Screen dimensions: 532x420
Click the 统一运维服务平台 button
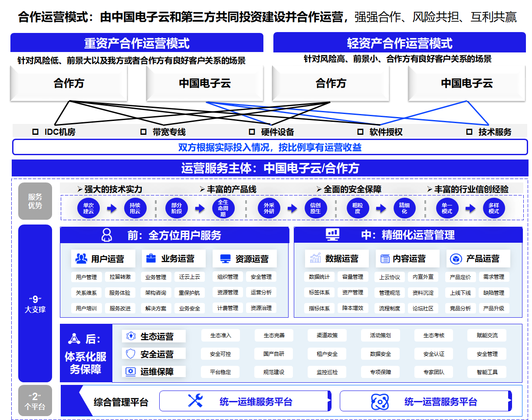(245, 401)
